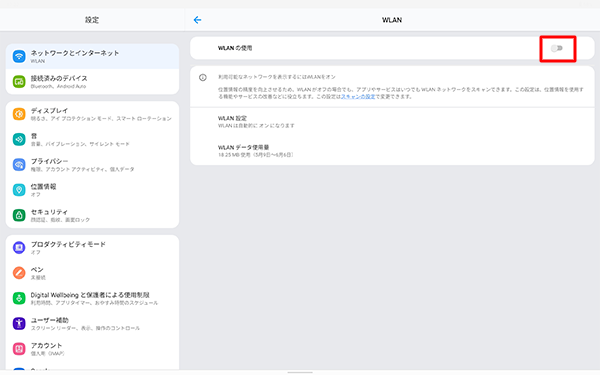The width and height of the screenshot is (600, 375).
Task: Click the WLAN の使用 label
Action: (x=235, y=48)
